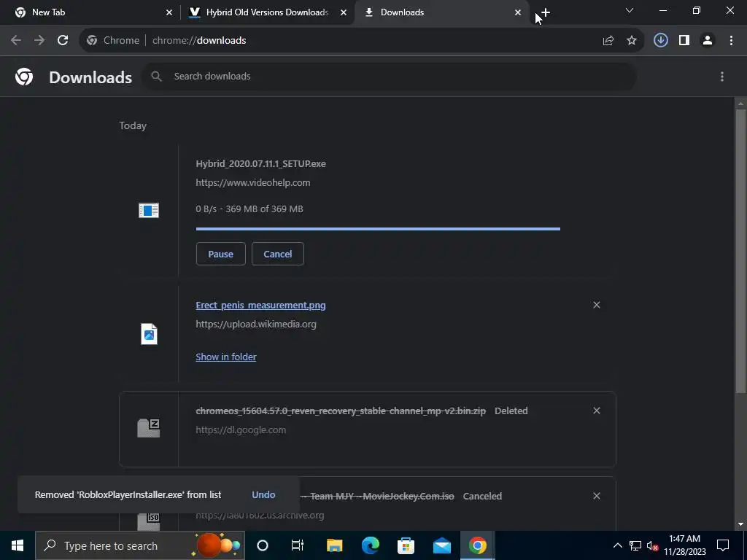The image size is (747, 560).
Task: Open Task View on the taskbar
Action: pyautogui.click(x=298, y=545)
